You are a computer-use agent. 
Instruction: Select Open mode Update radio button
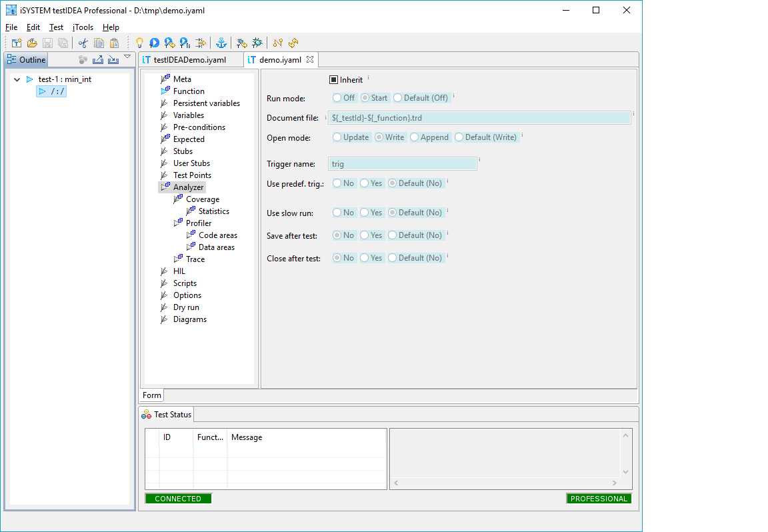pos(337,137)
